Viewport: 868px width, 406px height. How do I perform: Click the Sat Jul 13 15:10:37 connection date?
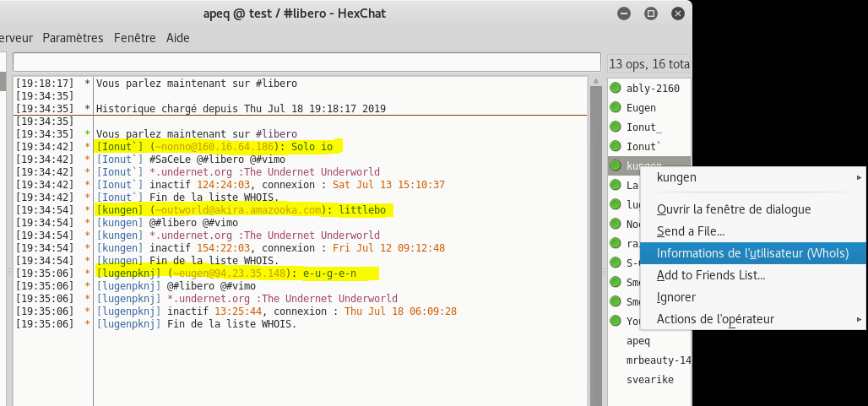tap(388, 185)
